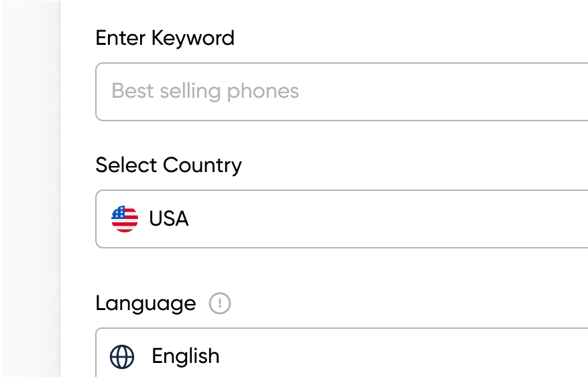This screenshot has width=588, height=377.
Task: Click the globe icon beside English
Action: 122,356
